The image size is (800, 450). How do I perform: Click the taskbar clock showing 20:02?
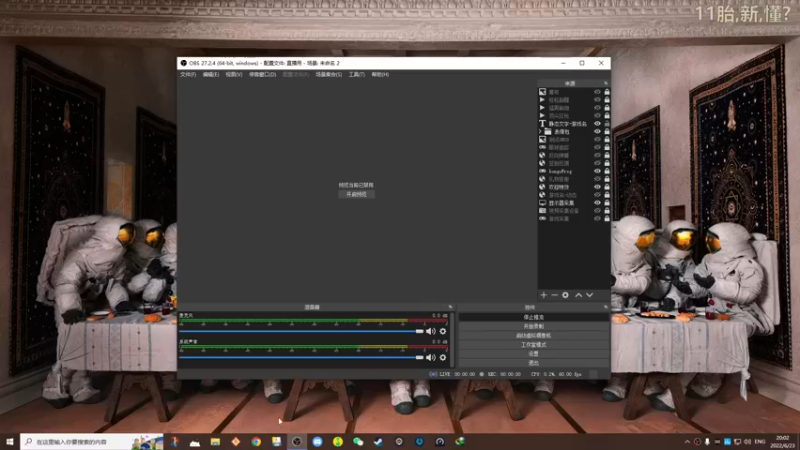[x=782, y=442]
